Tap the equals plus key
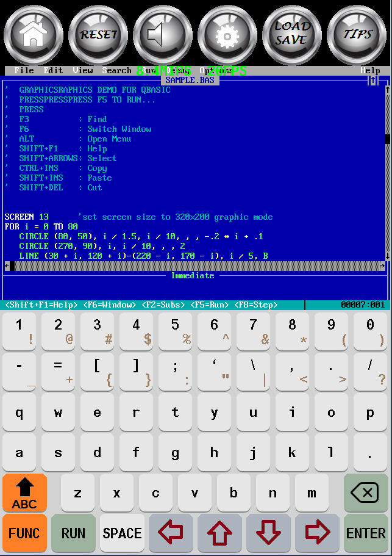 (x=58, y=372)
